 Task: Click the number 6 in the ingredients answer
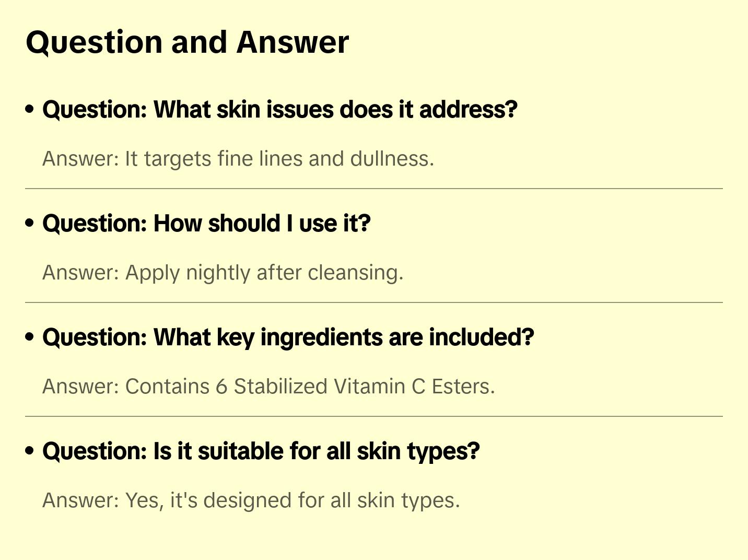pyautogui.click(x=221, y=387)
